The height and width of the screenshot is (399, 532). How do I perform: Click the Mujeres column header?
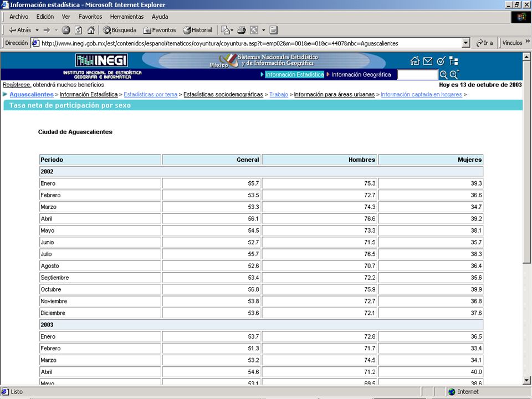pos(431,160)
